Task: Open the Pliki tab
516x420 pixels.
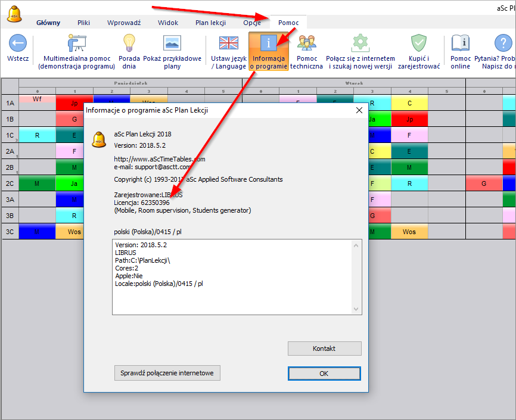Action: pyautogui.click(x=83, y=23)
